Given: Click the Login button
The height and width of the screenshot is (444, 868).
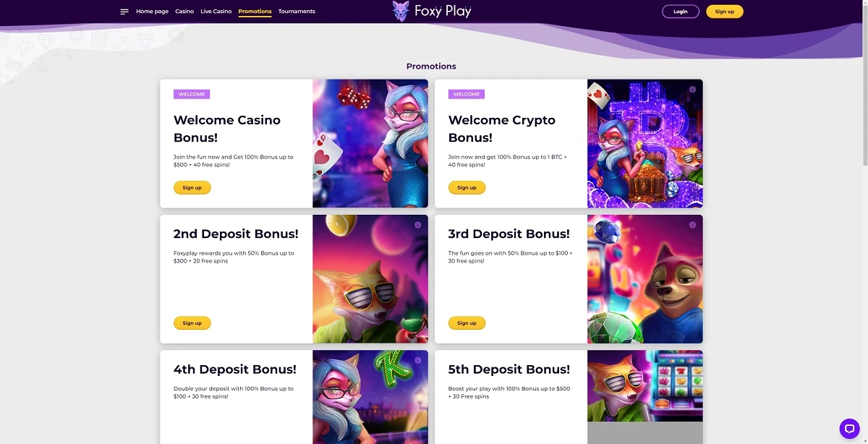Looking at the screenshot, I should click(681, 12).
